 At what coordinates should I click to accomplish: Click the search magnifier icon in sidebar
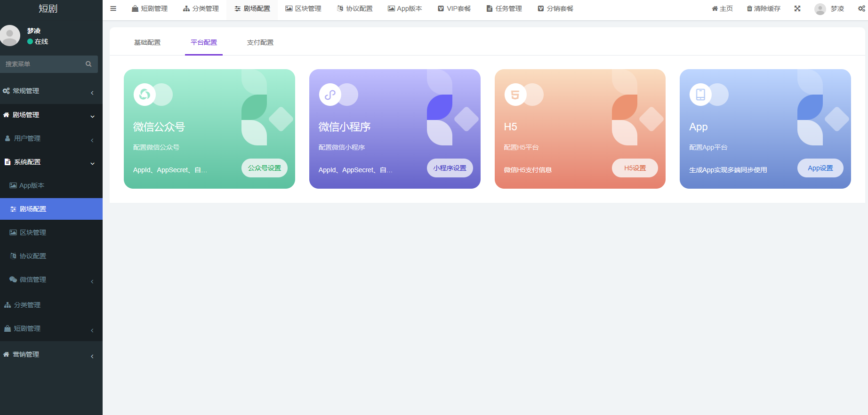coord(88,64)
